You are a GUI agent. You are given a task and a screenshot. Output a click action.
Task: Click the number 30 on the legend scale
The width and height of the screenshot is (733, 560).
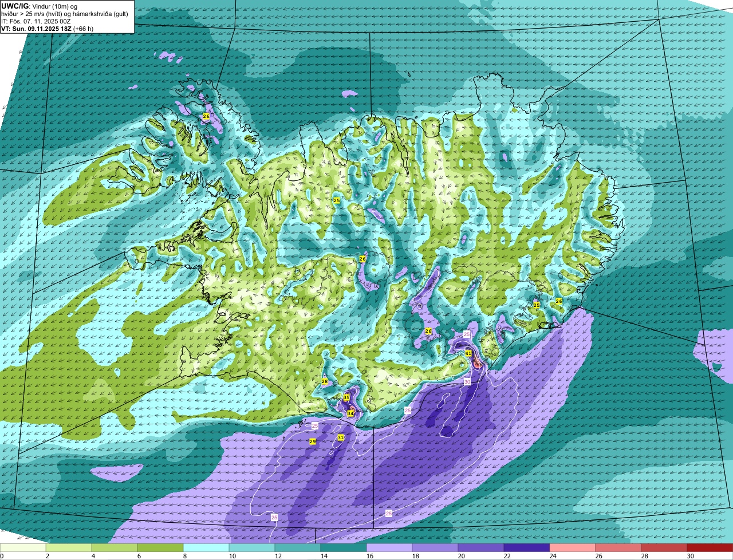pos(690,556)
